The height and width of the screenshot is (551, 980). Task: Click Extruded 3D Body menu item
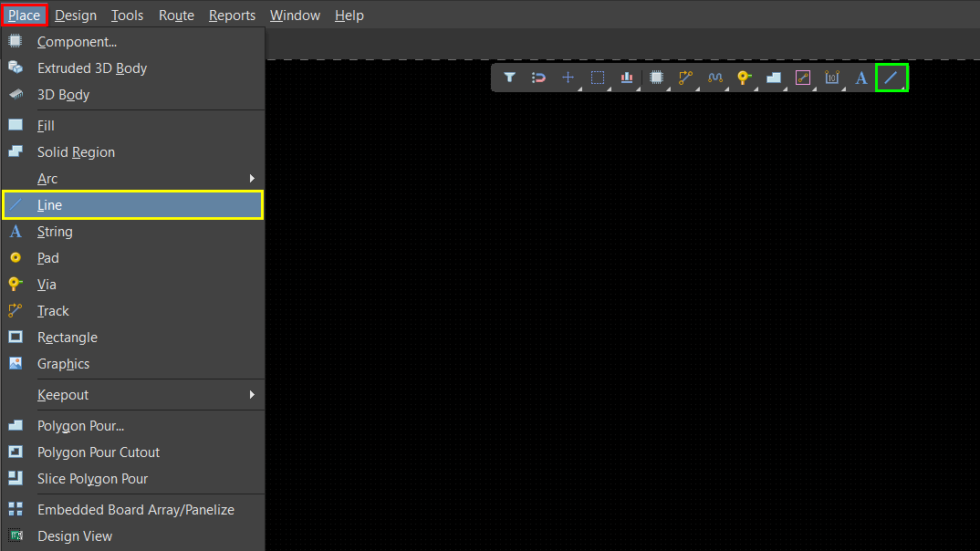pos(92,68)
